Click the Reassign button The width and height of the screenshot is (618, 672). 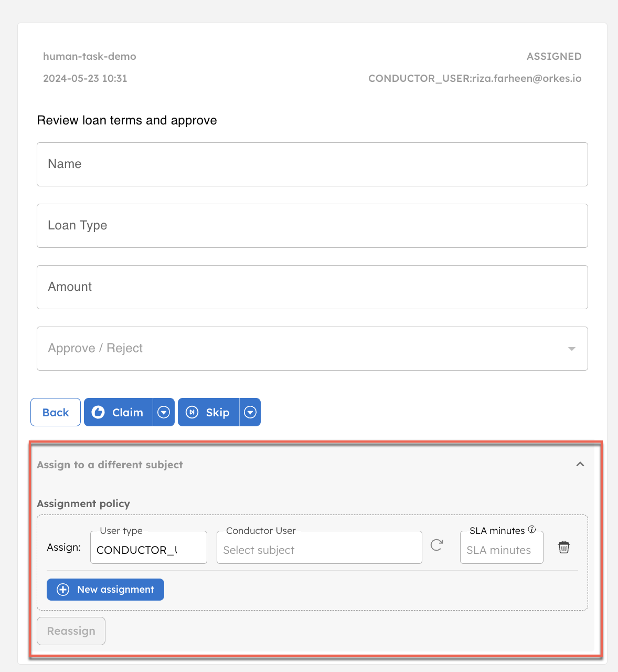(x=71, y=631)
